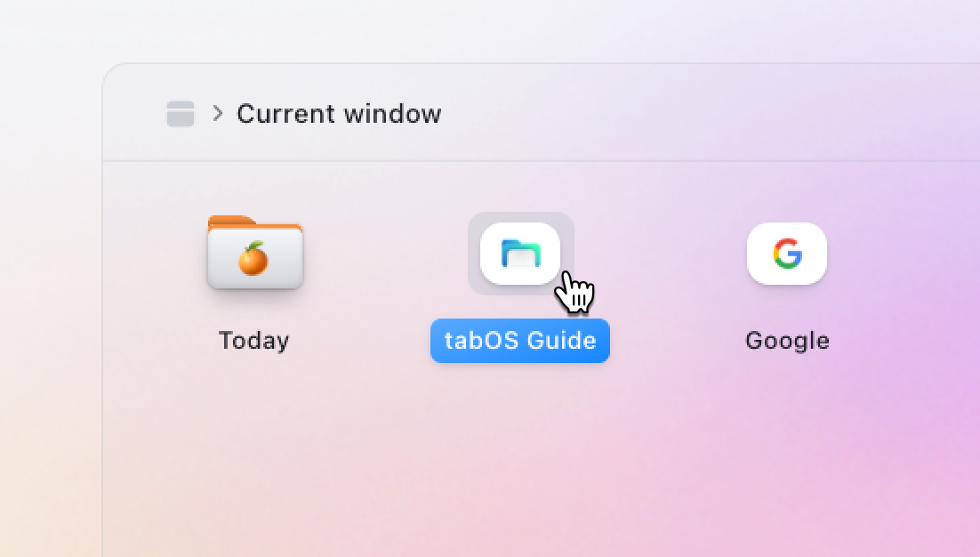Image resolution: width=980 pixels, height=557 pixels.
Task: Click the window icon in the breadcrumb
Action: (x=180, y=114)
